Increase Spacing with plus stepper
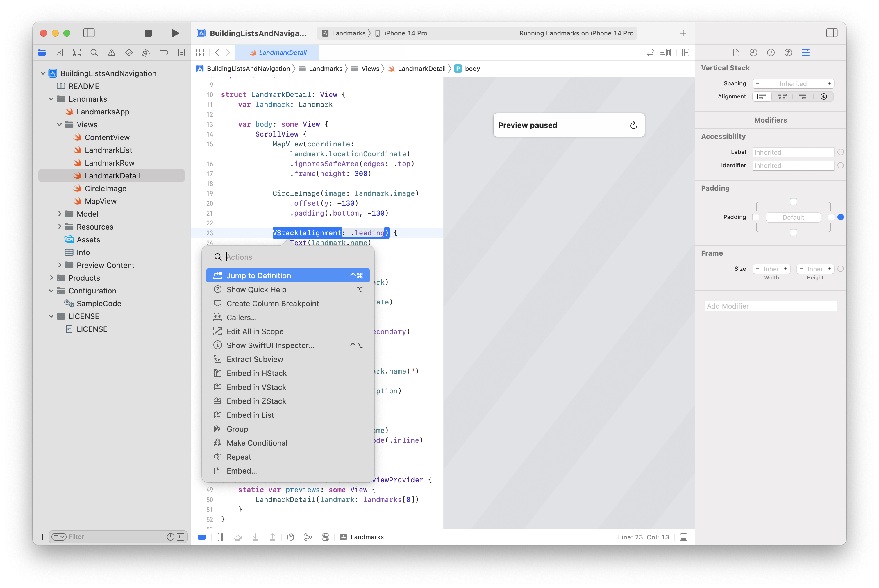Viewport: 879px width, 588px height. click(x=829, y=84)
